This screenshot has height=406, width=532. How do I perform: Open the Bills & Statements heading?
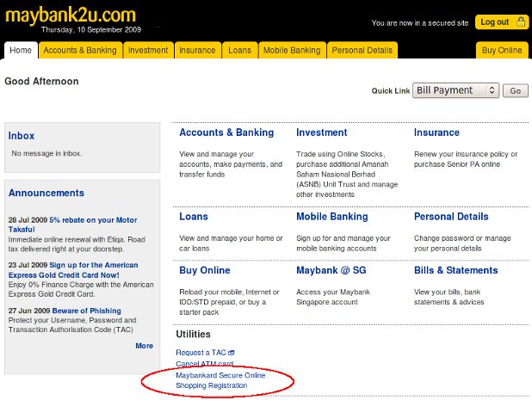(455, 270)
